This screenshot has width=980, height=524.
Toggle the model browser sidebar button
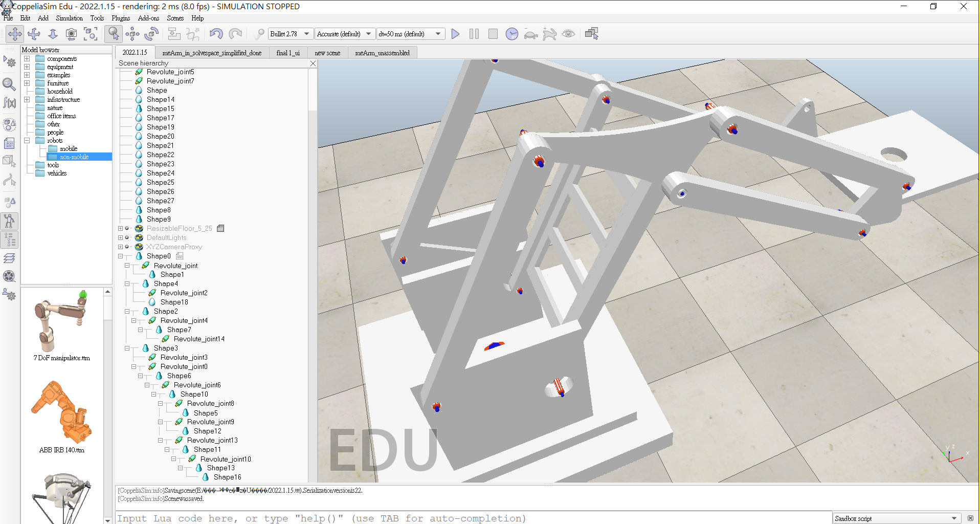[9, 221]
